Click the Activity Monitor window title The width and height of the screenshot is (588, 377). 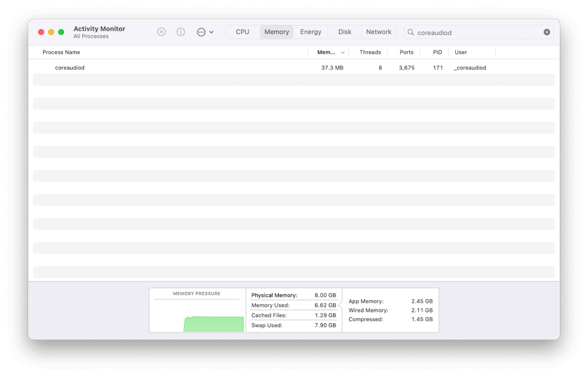pyautogui.click(x=99, y=29)
